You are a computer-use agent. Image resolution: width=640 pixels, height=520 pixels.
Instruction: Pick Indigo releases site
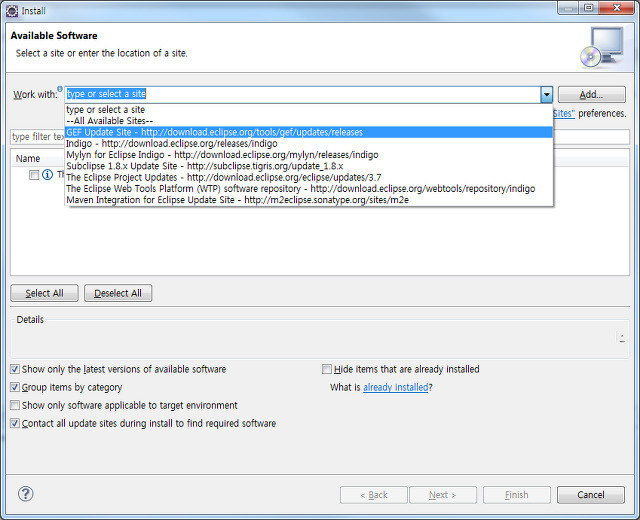(x=309, y=144)
